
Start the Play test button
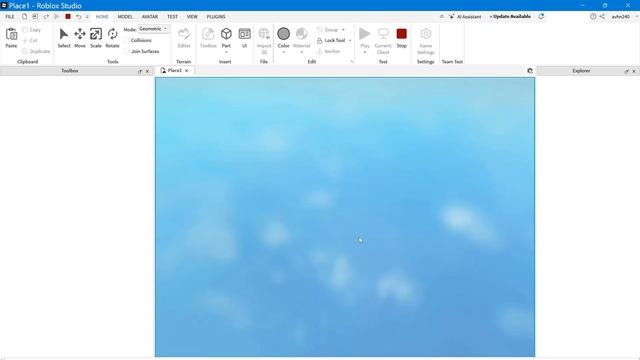click(x=364, y=33)
